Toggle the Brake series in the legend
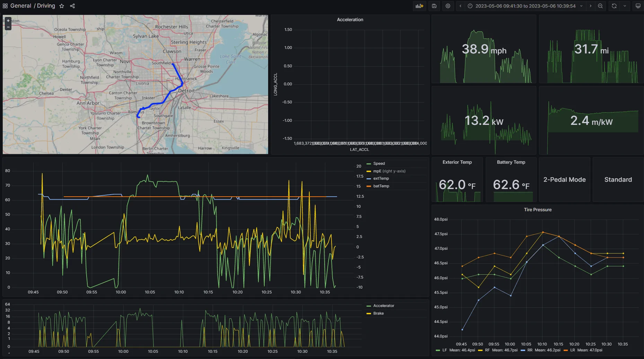This screenshot has height=359, width=644. (378, 313)
